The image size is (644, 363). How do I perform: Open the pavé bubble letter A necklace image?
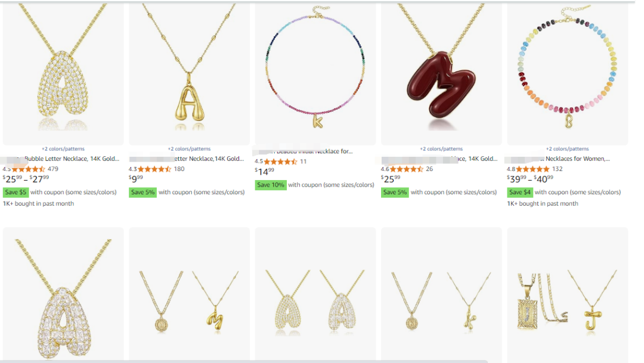63,73
